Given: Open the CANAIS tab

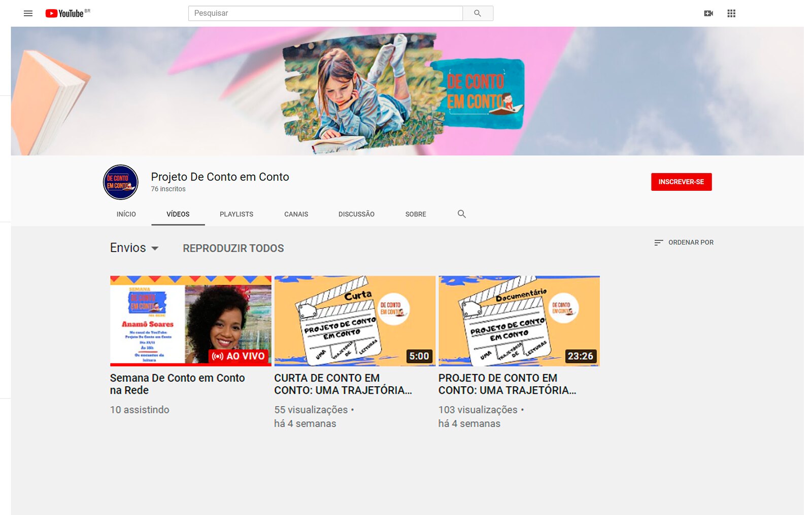Looking at the screenshot, I should 296,214.
